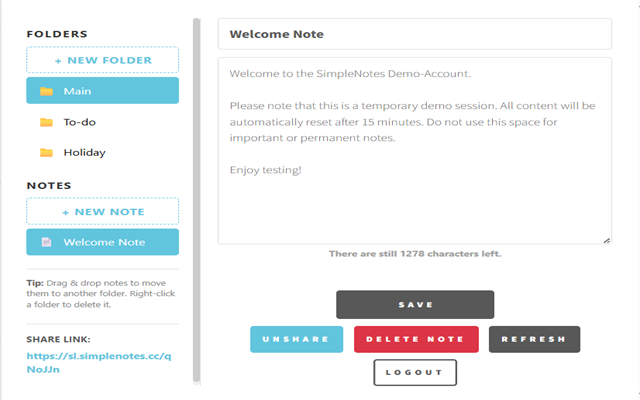Click the To-do folder icon
640x400 pixels.
[x=46, y=122]
